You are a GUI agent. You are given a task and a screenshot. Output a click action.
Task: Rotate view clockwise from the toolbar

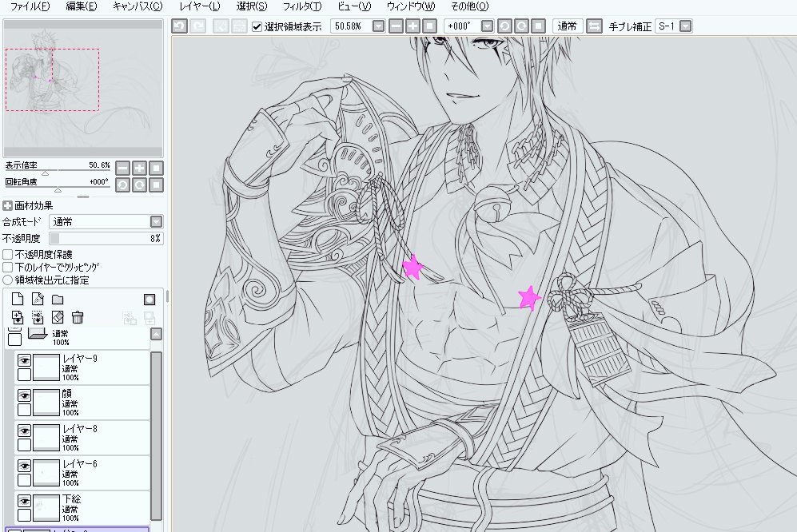point(521,26)
